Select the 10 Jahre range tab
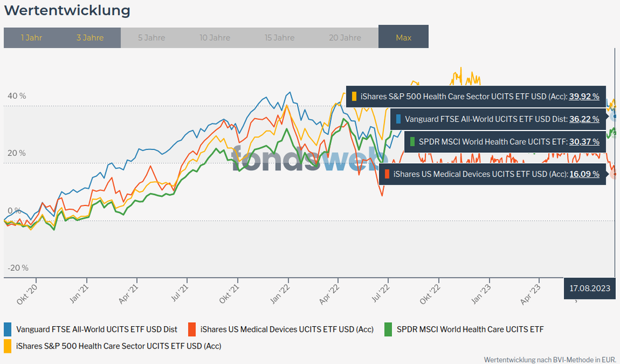The width and height of the screenshot is (620, 364). point(215,38)
